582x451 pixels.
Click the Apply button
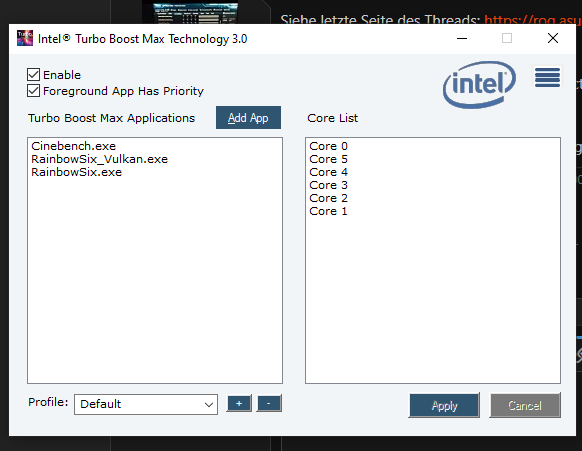(444, 405)
